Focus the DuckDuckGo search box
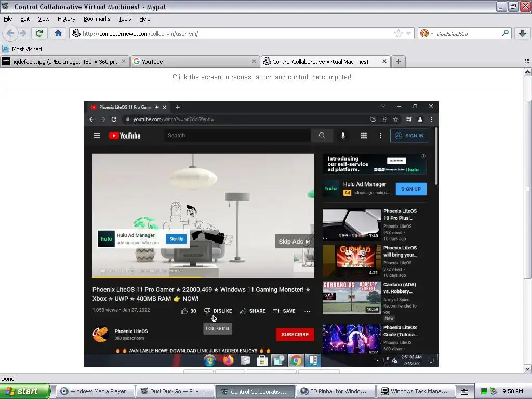Image resolution: width=532 pixels, height=399 pixels. click(468, 34)
